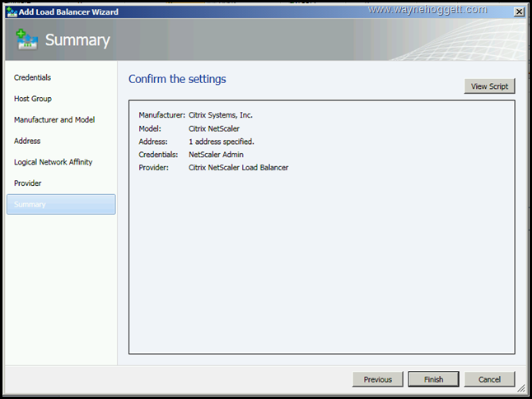Cancel the Add Load Balancer Wizard
The image size is (532, 399).
pyautogui.click(x=489, y=379)
